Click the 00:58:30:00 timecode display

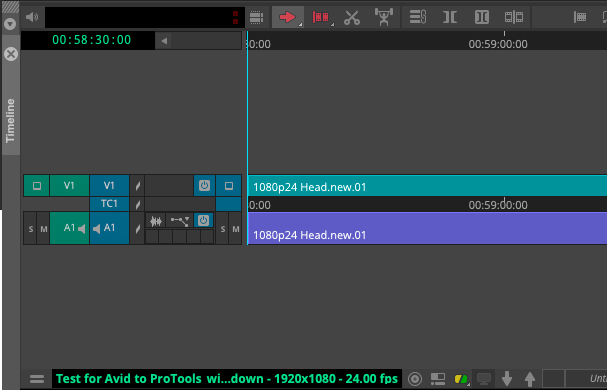(x=91, y=40)
